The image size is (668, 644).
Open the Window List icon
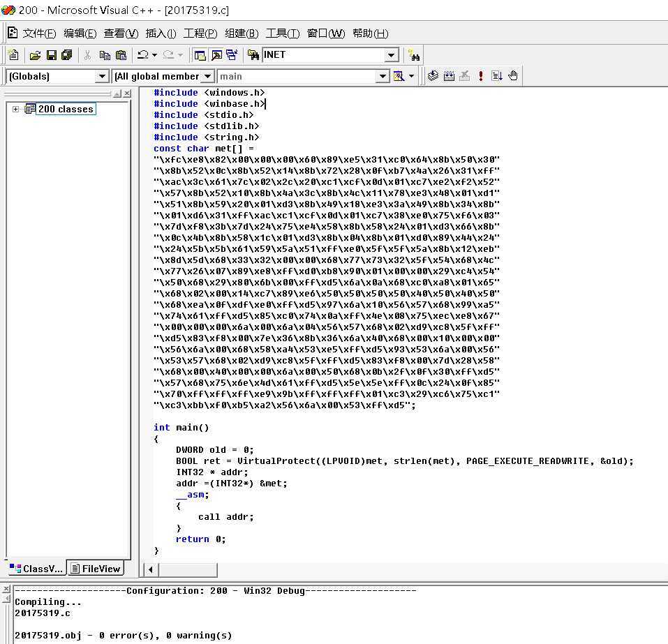pyautogui.click(x=232, y=55)
